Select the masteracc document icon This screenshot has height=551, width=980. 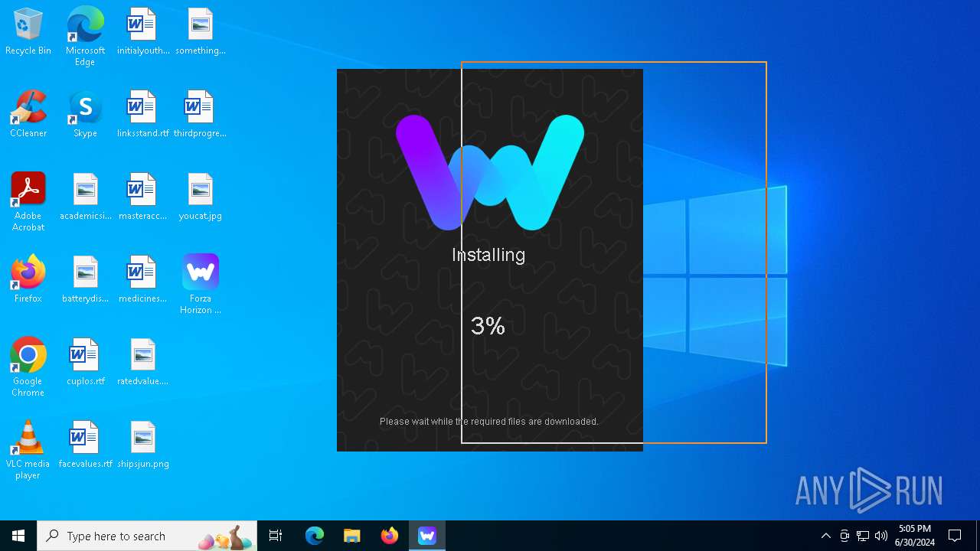coord(143,197)
